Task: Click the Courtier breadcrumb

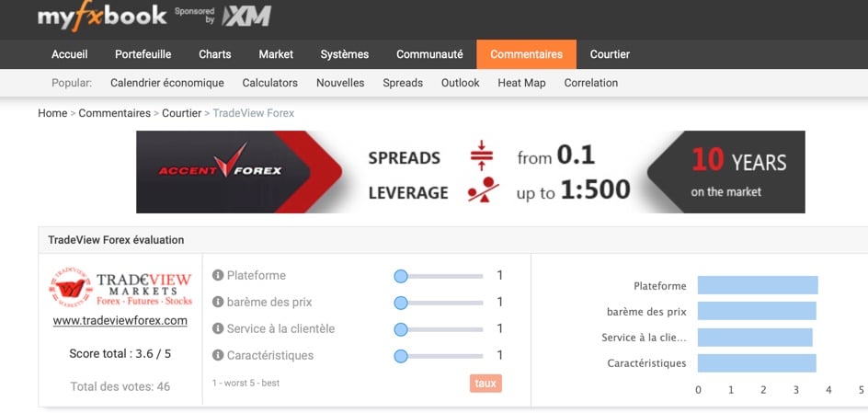Action: click(x=181, y=113)
